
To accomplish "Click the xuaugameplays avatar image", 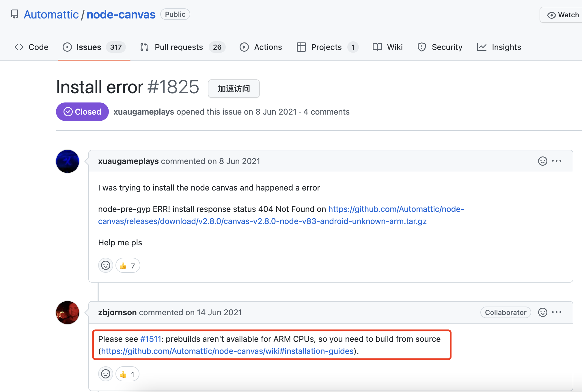I will click(x=68, y=161).
